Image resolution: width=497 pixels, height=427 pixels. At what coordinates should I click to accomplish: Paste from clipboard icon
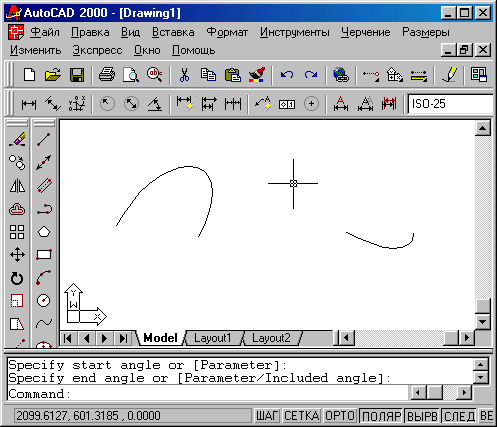click(233, 75)
